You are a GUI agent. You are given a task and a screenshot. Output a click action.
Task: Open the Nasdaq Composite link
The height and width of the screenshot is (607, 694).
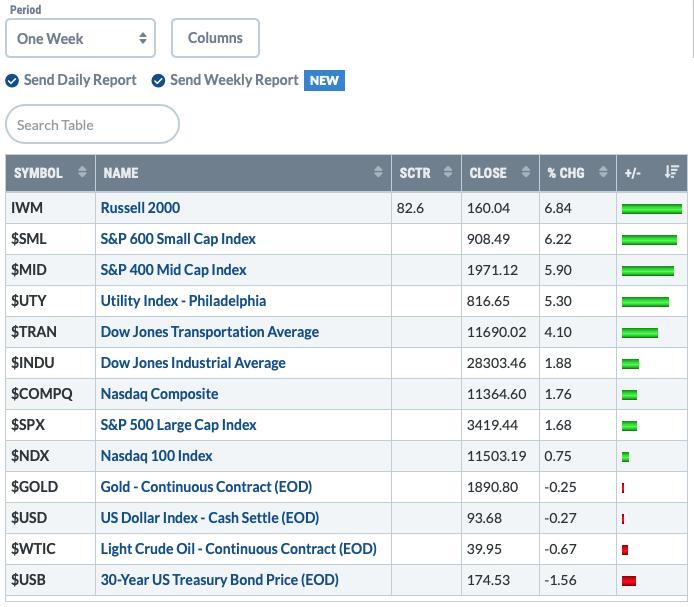coord(160,394)
